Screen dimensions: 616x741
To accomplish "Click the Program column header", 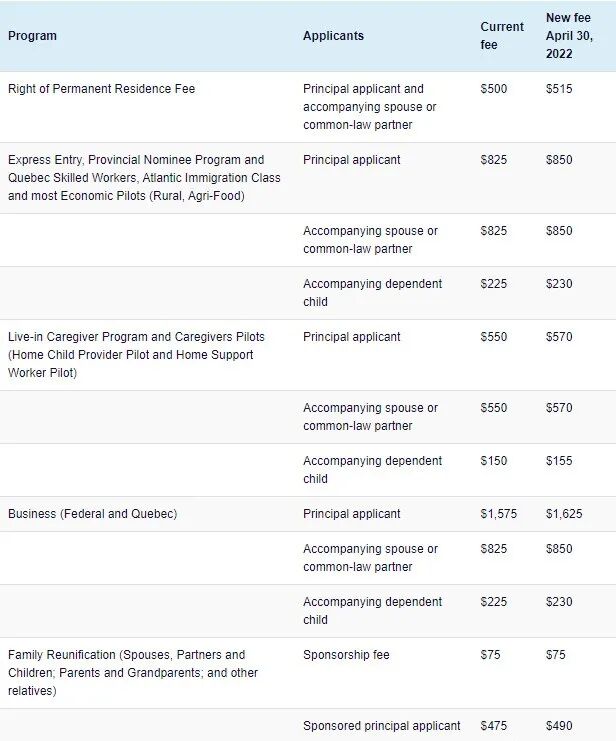I will 32,36.
